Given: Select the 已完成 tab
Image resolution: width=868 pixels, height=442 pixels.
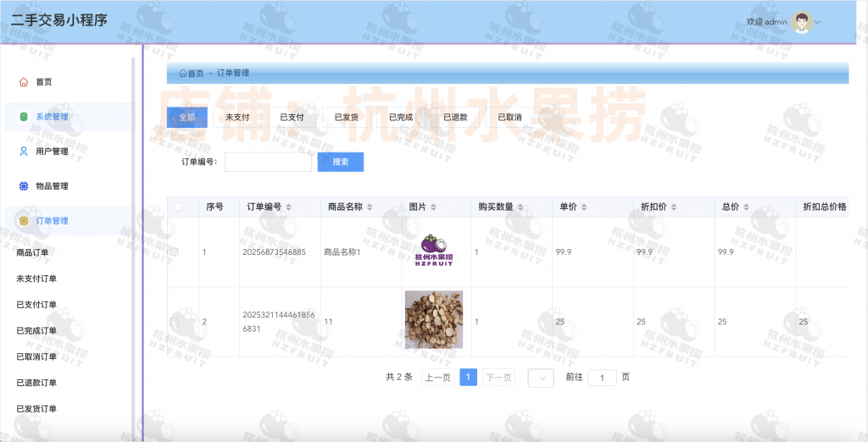Looking at the screenshot, I should point(401,118).
